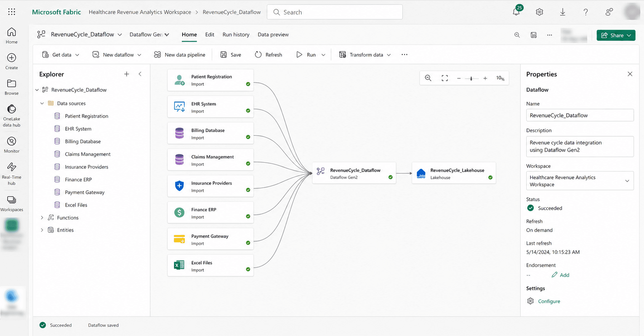Click the Name field in Properties
Image resolution: width=644 pixels, height=336 pixels.
[580, 115]
